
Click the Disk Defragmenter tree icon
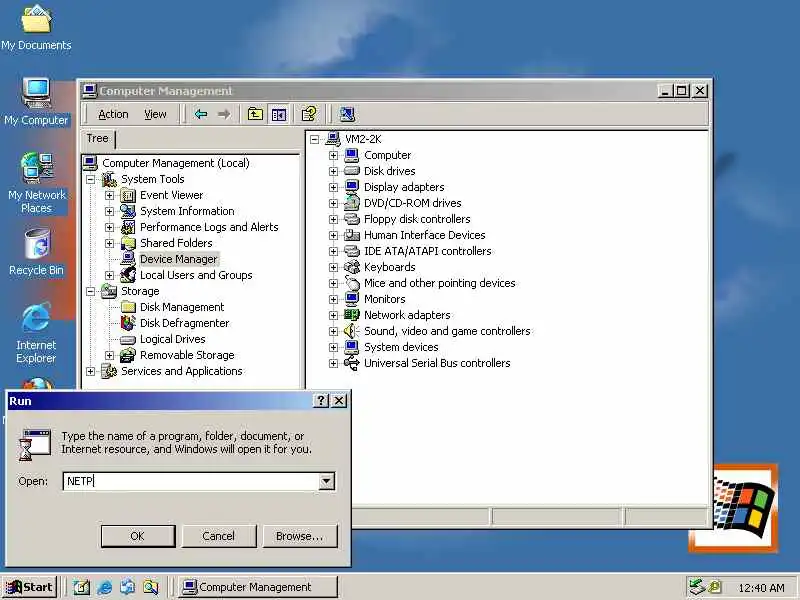[x=128, y=323]
